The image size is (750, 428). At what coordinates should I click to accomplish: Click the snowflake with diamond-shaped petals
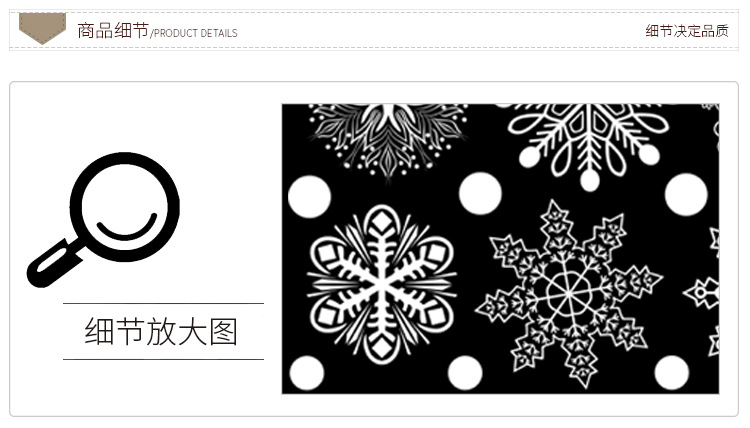[x=381, y=285]
